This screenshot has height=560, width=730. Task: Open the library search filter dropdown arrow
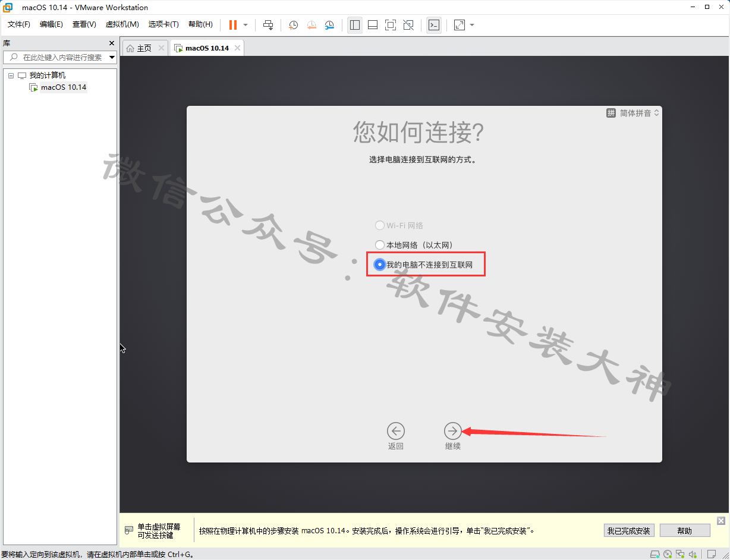112,58
